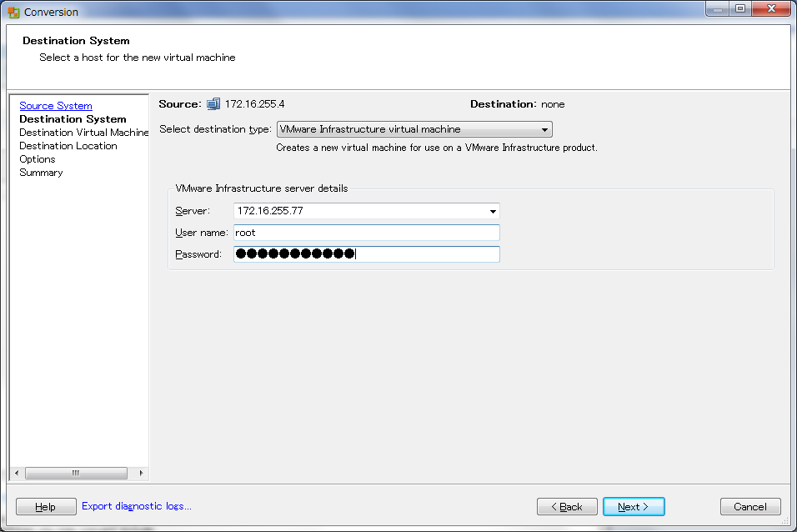Click Next to continue the wizard

(634, 507)
